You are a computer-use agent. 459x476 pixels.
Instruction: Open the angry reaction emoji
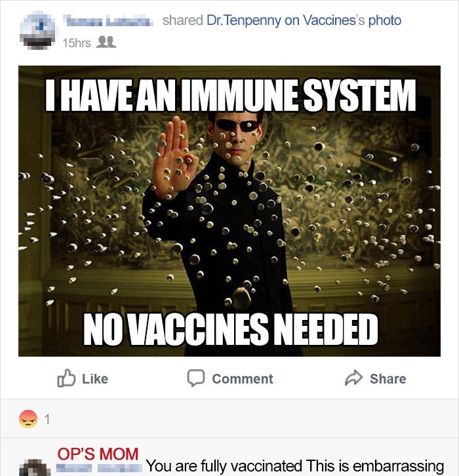28,419
